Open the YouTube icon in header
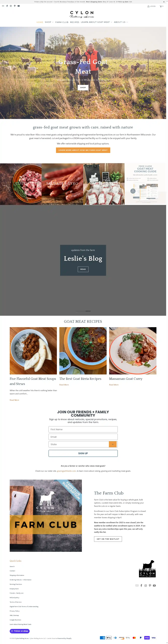Screen dimensions: 168x644 pyautogui.click(x=19, y=6)
